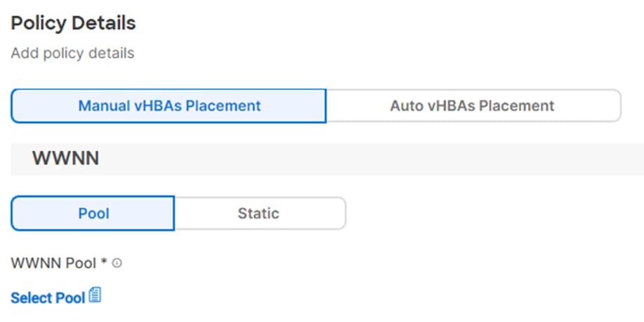Click the document icon next to Select Pool

[95, 295]
